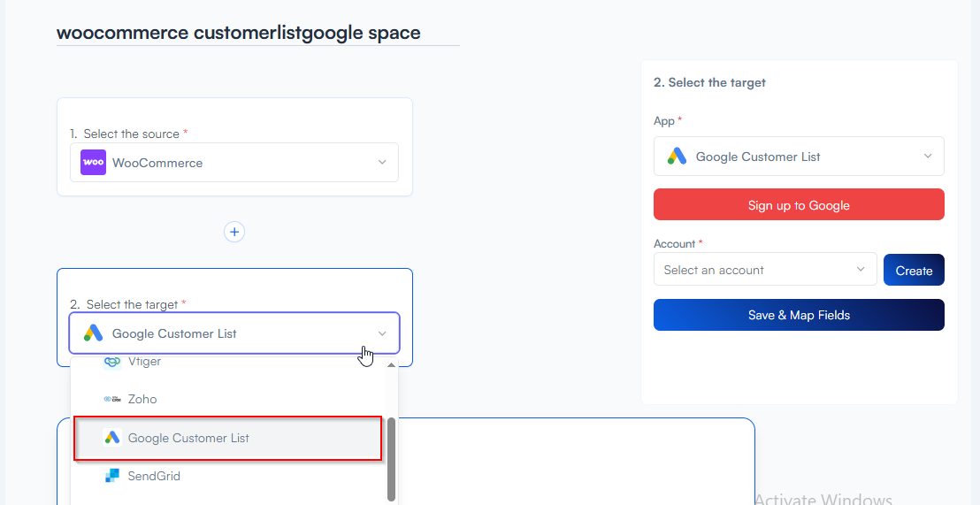Click Sign up to Google button

799,205
